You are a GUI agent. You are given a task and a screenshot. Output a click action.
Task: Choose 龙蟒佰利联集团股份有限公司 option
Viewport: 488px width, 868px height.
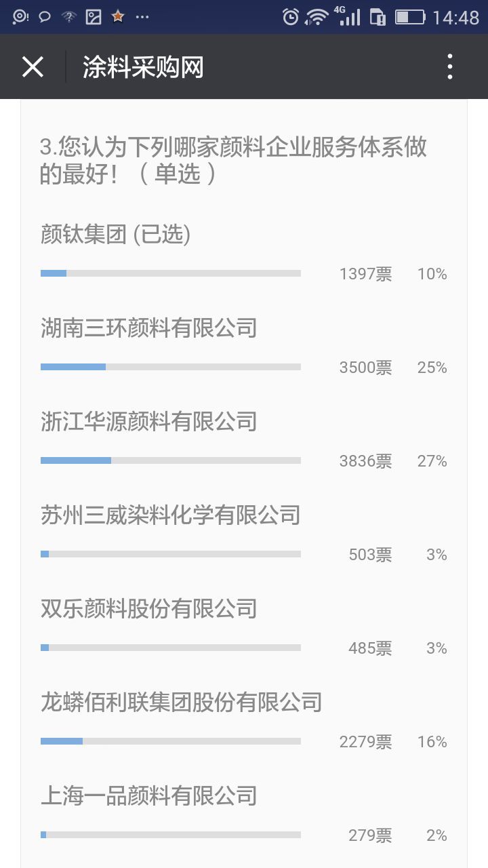pyautogui.click(x=181, y=703)
